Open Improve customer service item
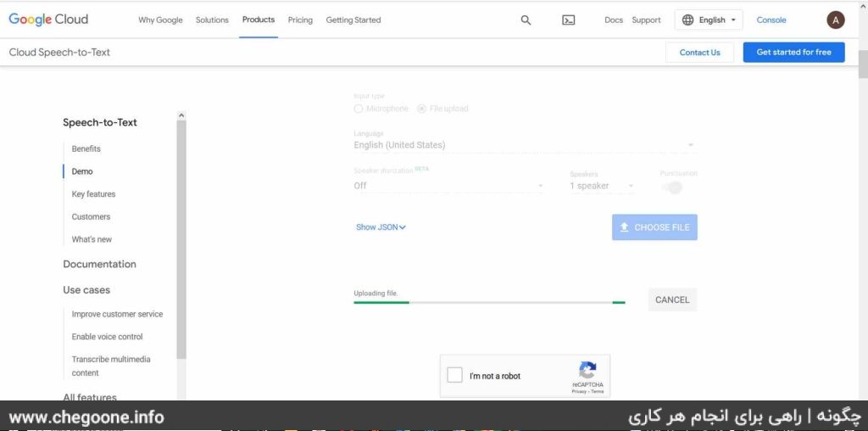 point(117,314)
